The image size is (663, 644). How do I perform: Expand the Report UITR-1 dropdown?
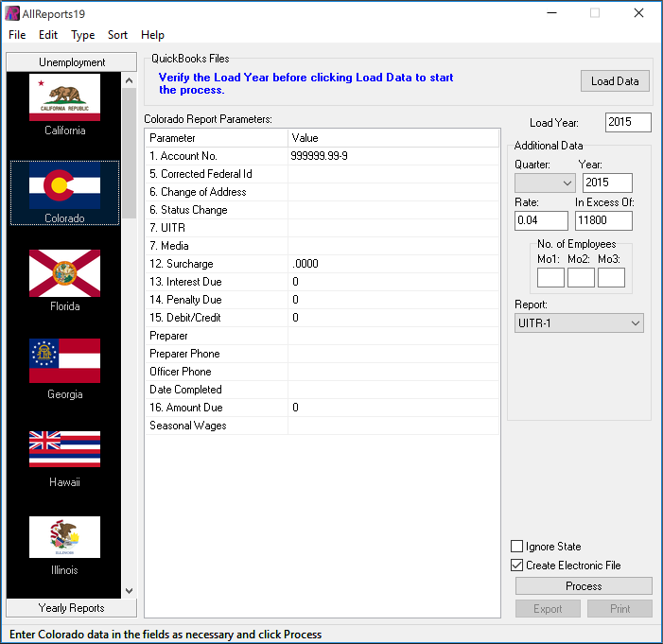tap(579, 323)
